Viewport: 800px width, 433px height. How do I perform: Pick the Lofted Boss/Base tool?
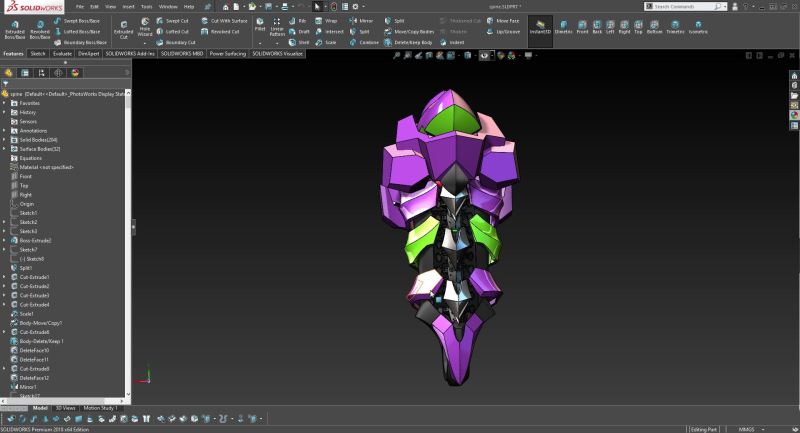click(x=77, y=32)
